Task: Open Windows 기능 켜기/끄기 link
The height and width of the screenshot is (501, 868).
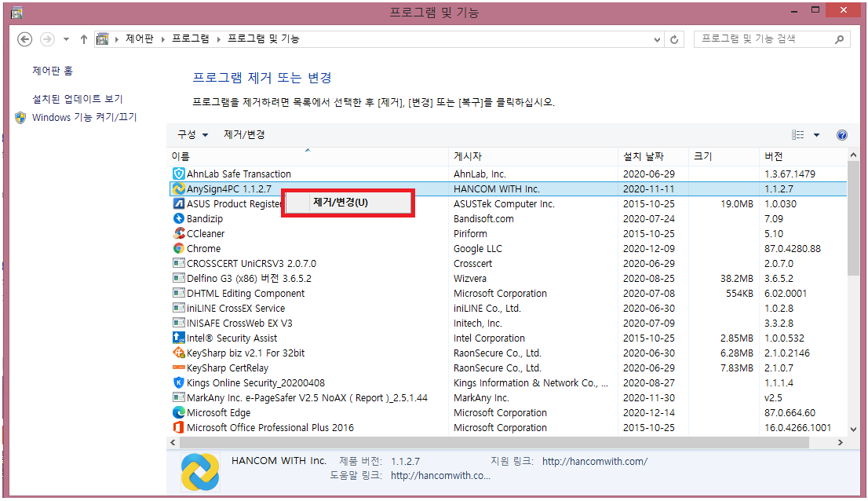Action: (x=84, y=117)
